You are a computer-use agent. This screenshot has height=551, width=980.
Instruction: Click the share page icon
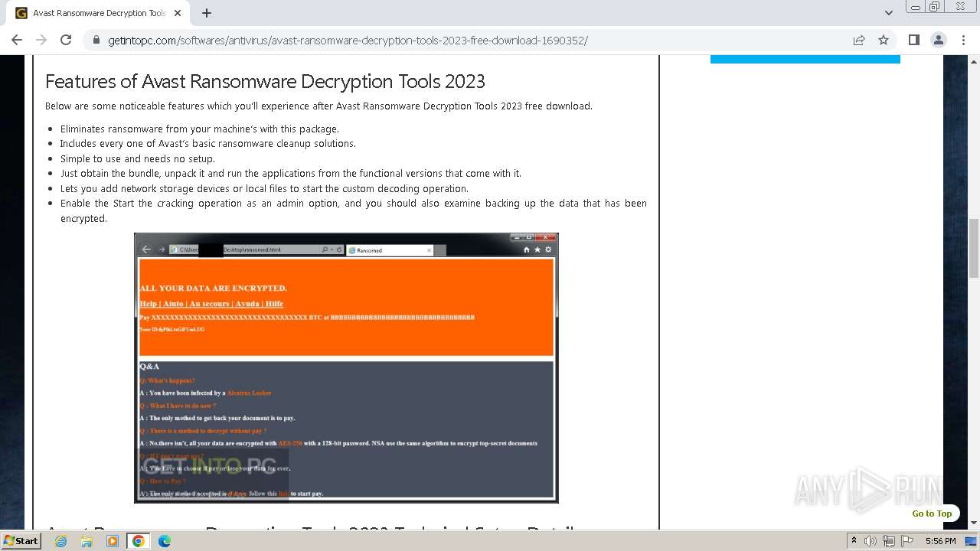point(859,40)
